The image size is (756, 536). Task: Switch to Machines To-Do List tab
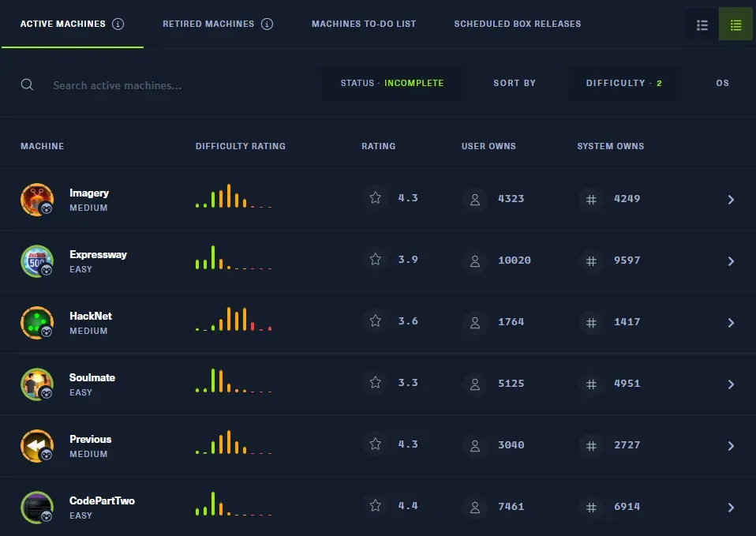tap(364, 24)
